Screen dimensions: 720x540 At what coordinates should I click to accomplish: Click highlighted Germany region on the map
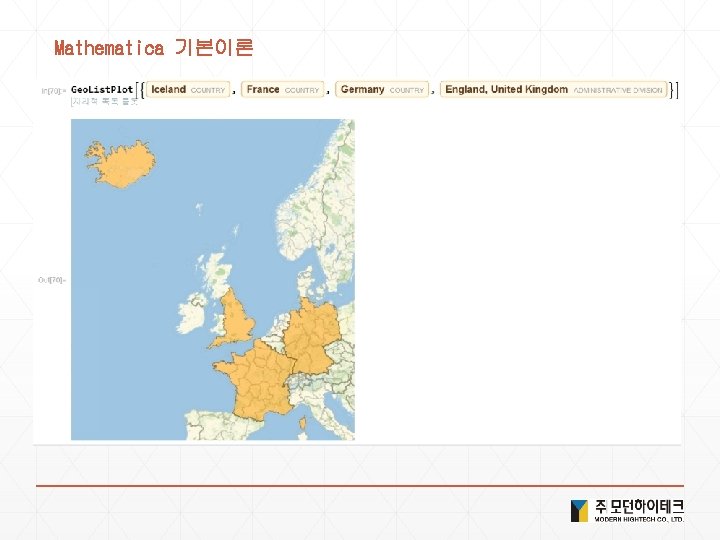312,338
